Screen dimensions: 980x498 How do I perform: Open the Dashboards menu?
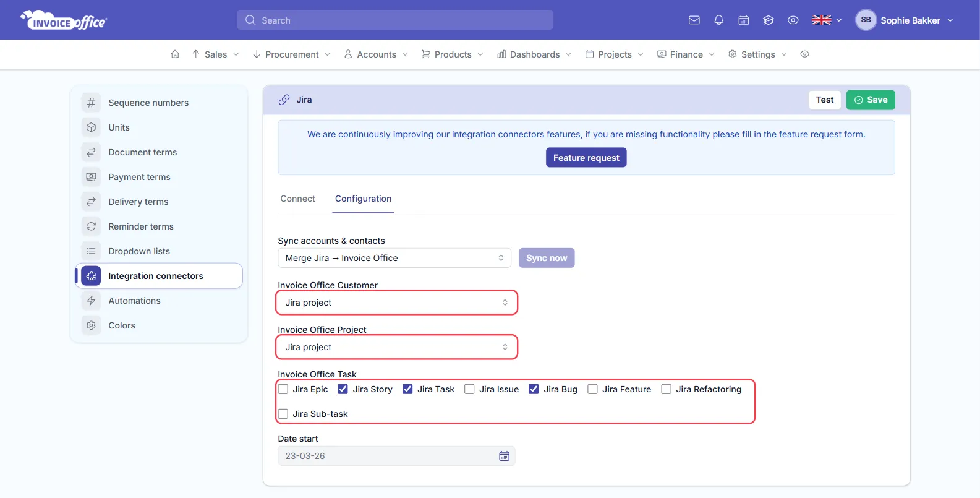coord(534,54)
